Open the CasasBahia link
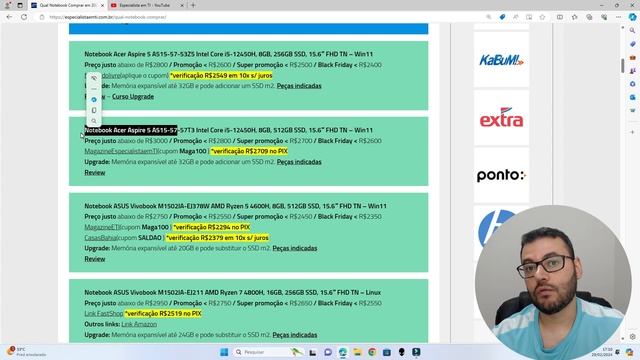The width and height of the screenshot is (640, 360). tap(101, 238)
